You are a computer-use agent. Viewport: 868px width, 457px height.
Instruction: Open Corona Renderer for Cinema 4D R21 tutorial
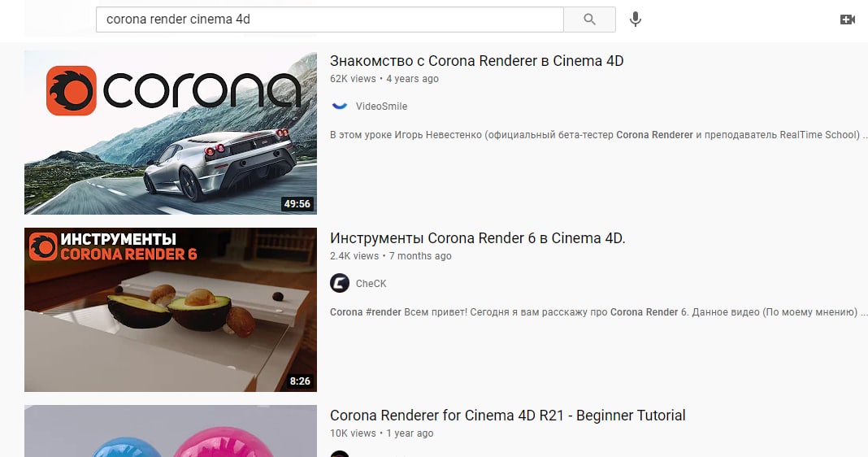[x=508, y=416]
